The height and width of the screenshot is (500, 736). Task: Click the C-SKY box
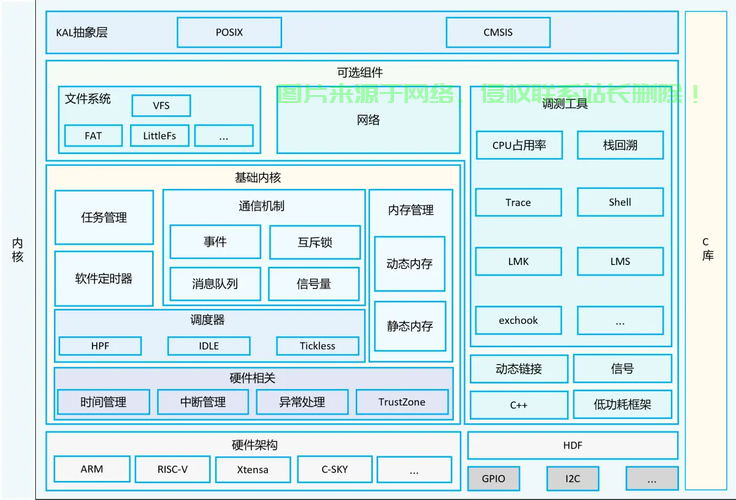coord(335,469)
